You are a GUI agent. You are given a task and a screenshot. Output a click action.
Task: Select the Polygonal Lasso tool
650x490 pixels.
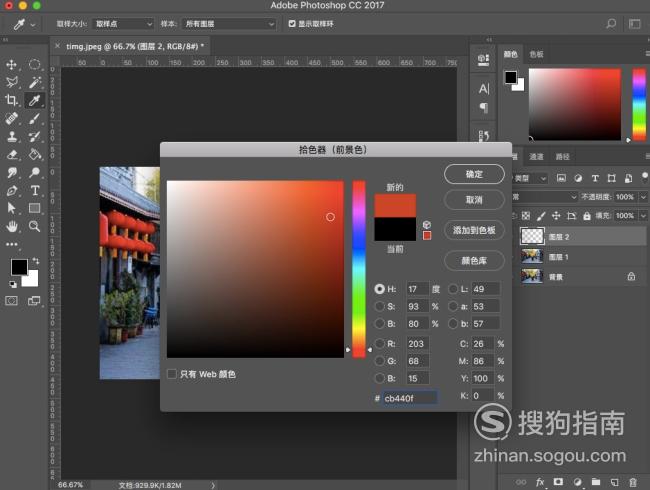tap(11, 82)
